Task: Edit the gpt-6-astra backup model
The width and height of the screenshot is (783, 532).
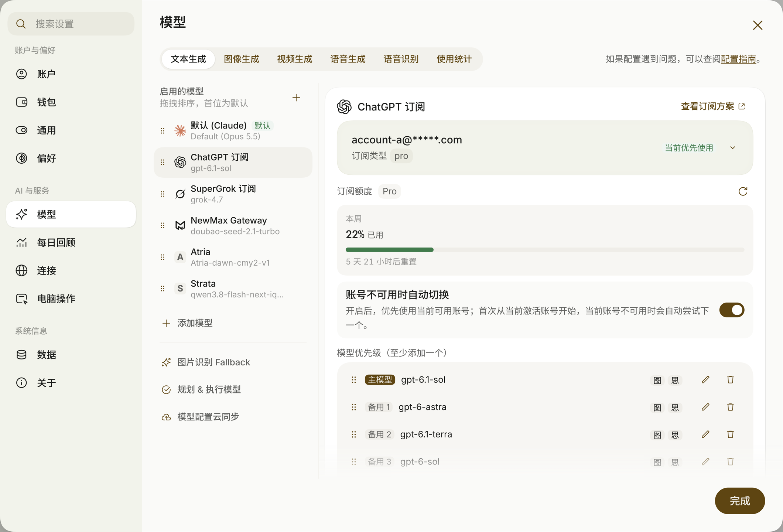Action: tap(705, 407)
